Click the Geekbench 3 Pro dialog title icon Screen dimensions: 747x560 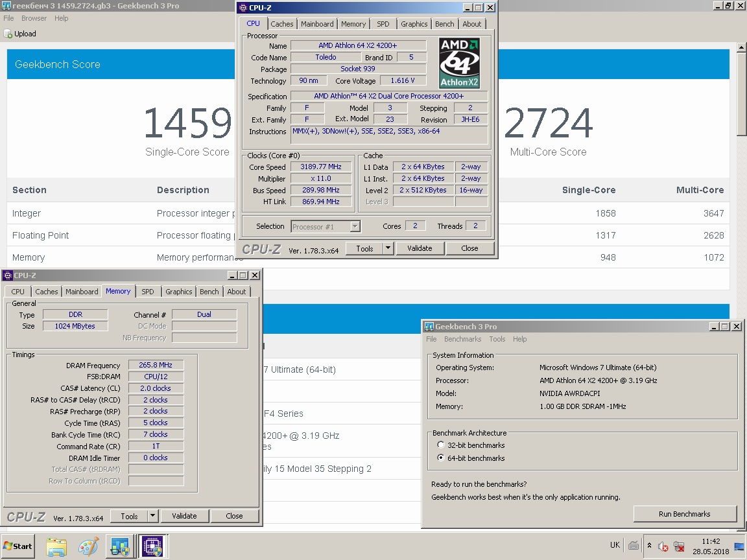click(429, 327)
